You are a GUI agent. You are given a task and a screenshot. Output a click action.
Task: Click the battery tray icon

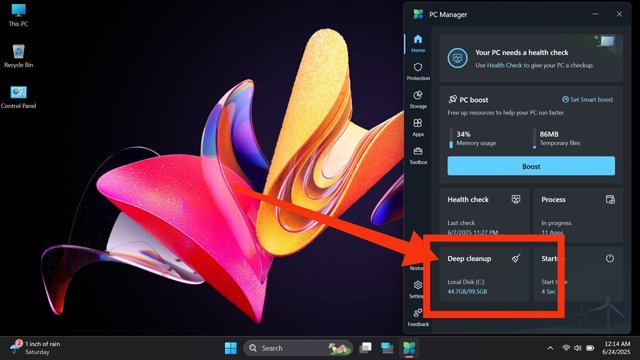pyautogui.click(x=590, y=348)
